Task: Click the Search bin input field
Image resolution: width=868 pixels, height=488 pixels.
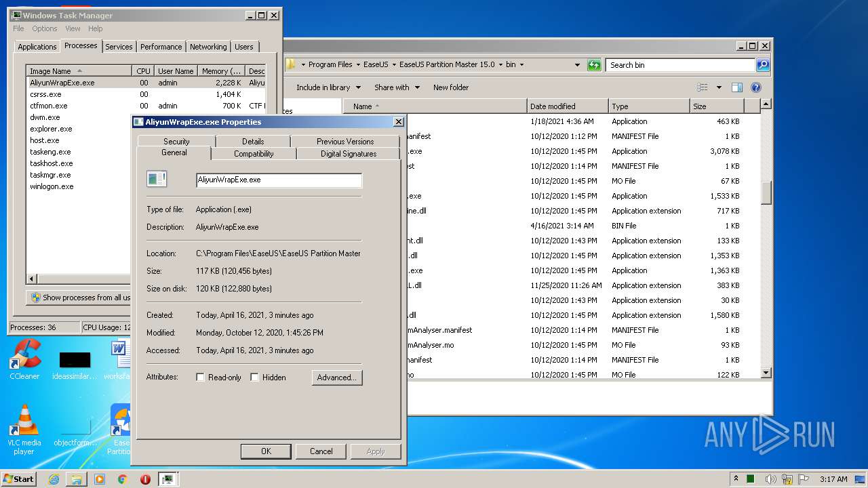Action: 680,65
